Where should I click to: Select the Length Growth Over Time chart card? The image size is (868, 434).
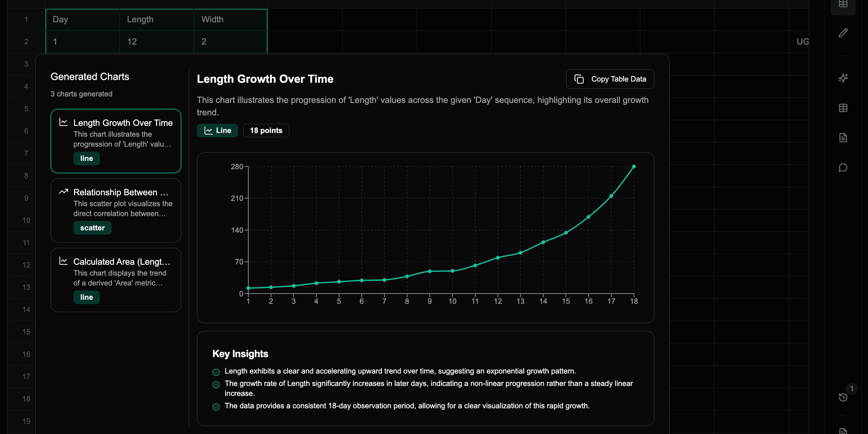click(116, 141)
